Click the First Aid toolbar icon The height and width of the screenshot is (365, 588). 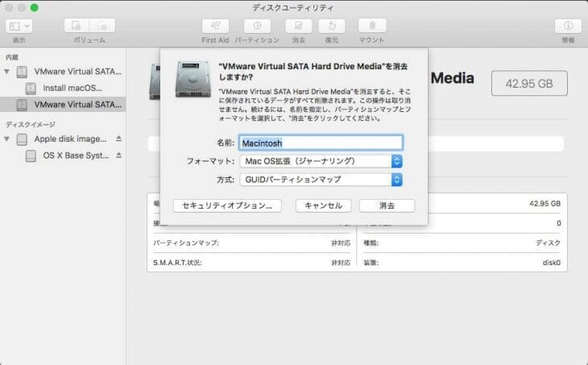click(x=215, y=26)
